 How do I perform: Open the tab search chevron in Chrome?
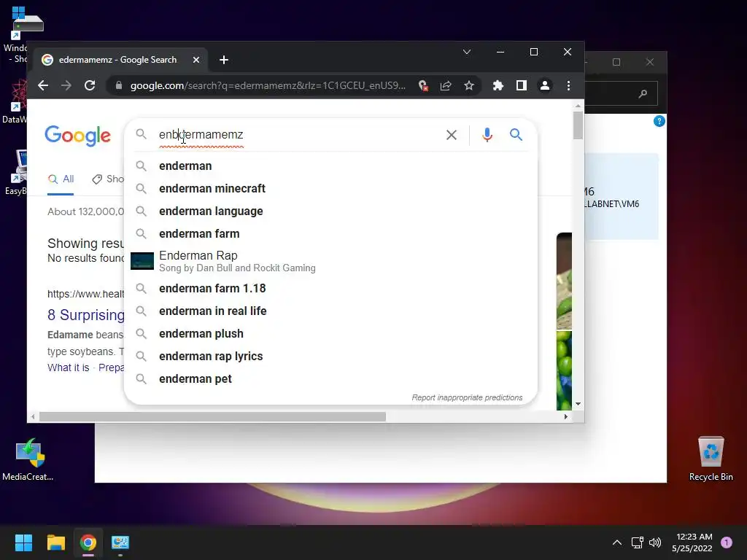tap(467, 52)
